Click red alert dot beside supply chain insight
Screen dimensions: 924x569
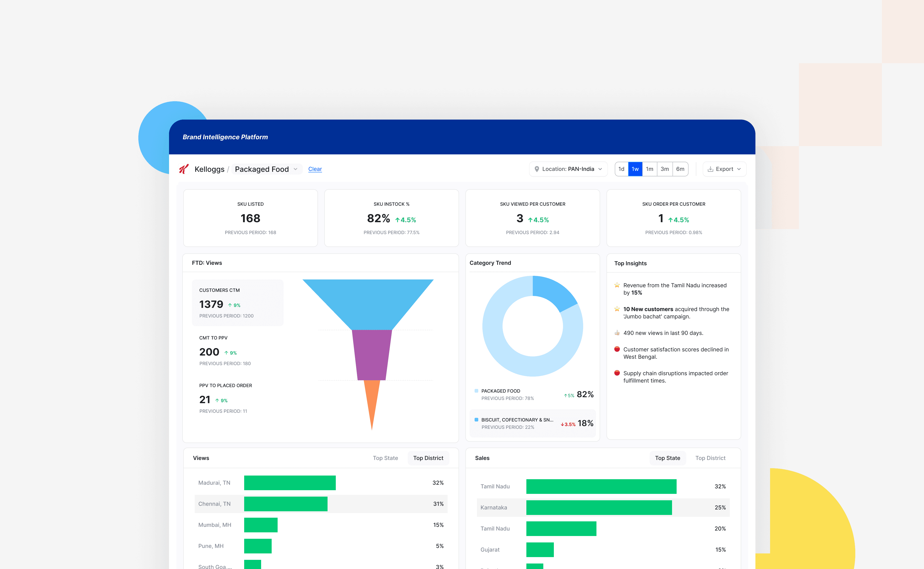(x=617, y=373)
